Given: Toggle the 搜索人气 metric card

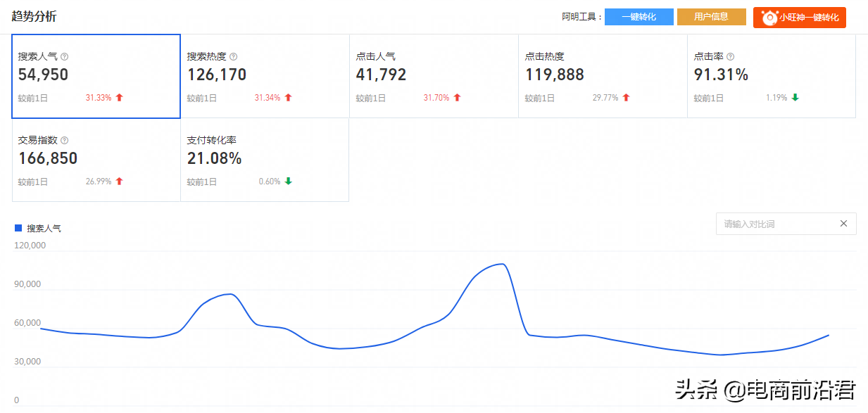Looking at the screenshot, I should [x=96, y=76].
